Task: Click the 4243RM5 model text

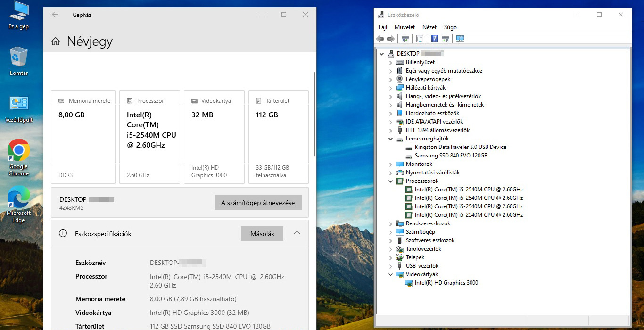Action: coord(71,208)
